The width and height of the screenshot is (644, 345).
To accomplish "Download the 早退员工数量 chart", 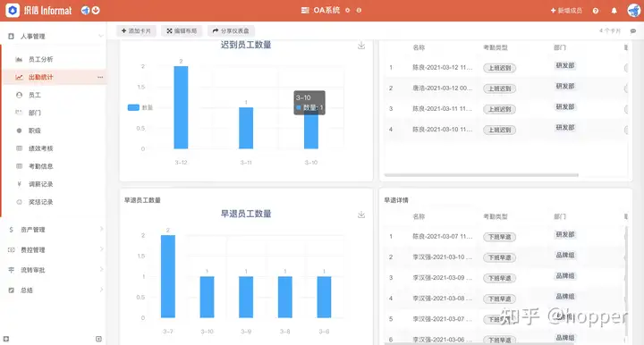I will [361, 215].
